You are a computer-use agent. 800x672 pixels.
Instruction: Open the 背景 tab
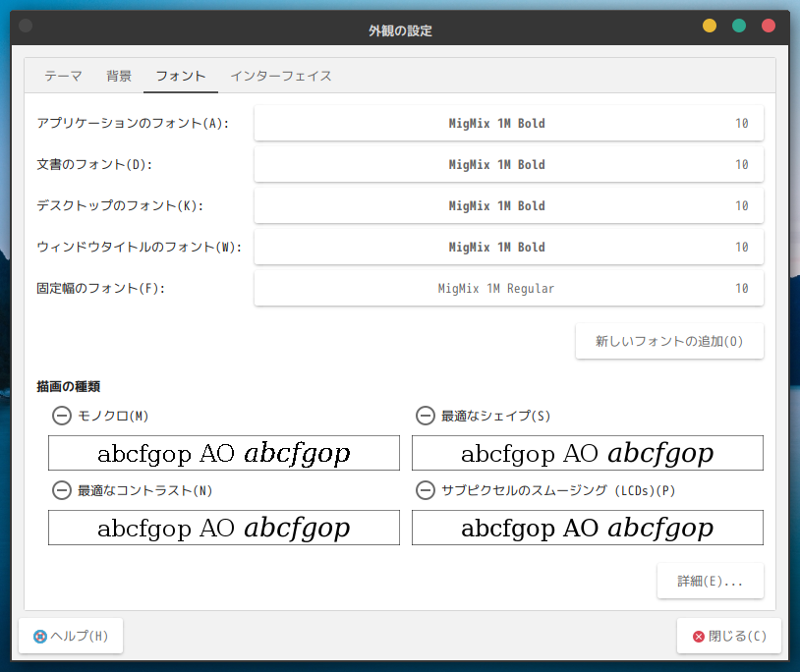pyautogui.click(x=118, y=76)
